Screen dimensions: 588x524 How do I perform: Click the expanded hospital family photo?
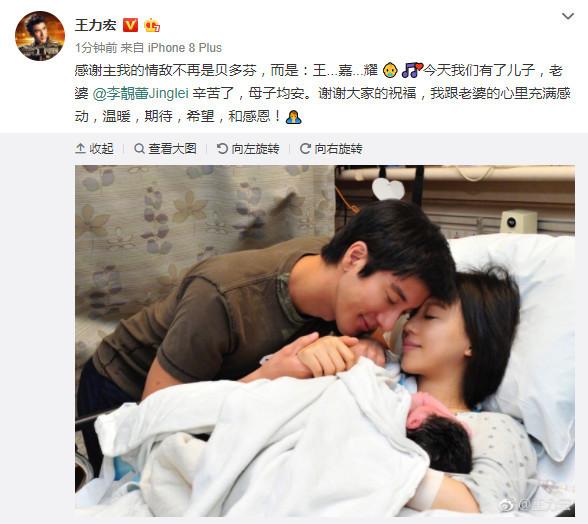[x=325, y=341]
